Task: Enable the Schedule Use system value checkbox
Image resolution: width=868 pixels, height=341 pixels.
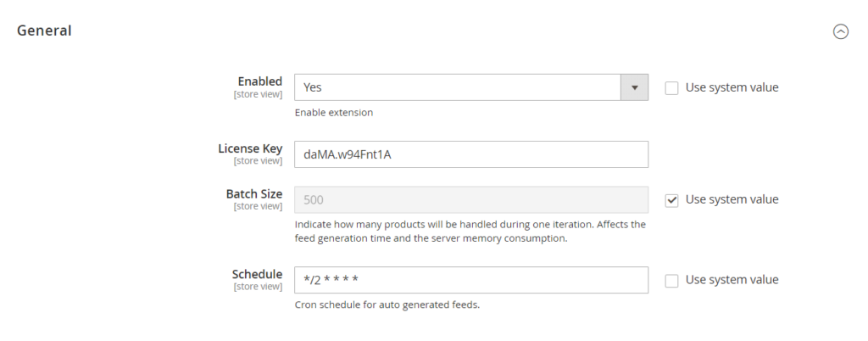Action: coord(672,281)
